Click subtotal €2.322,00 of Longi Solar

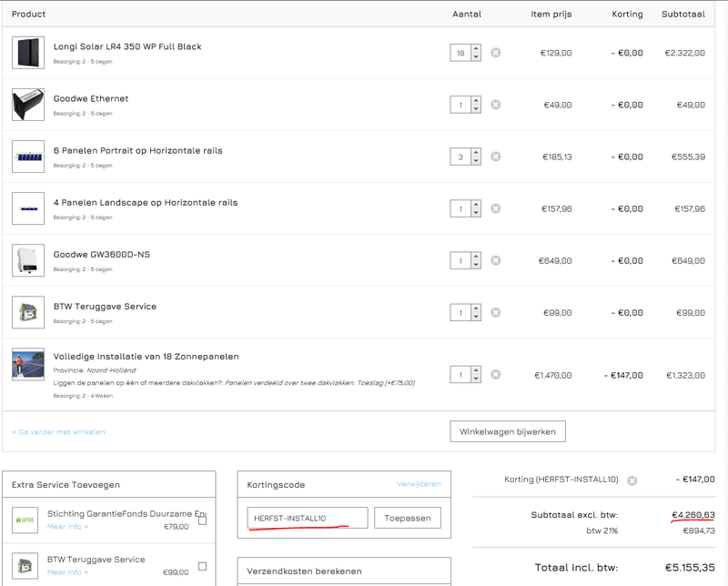pos(685,53)
